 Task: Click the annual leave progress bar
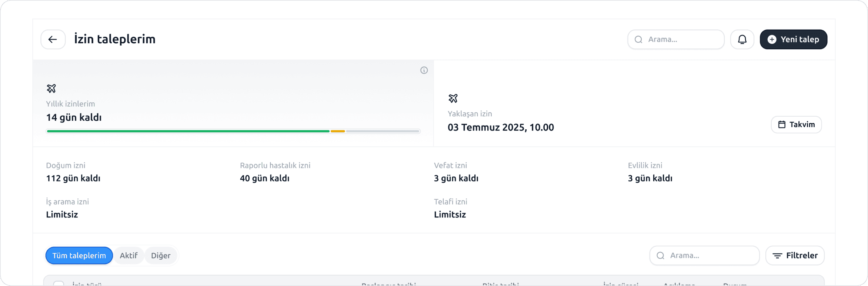click(x=233, y=131)
